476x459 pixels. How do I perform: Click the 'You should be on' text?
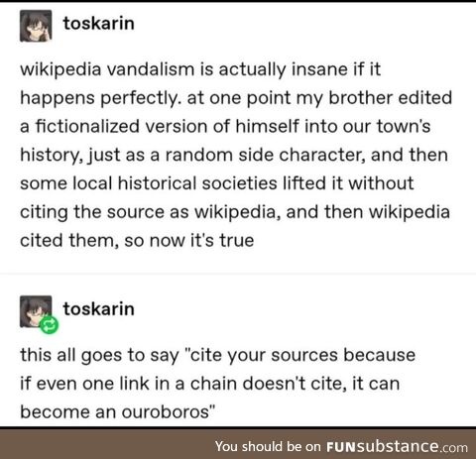click(x=268, y=447)
